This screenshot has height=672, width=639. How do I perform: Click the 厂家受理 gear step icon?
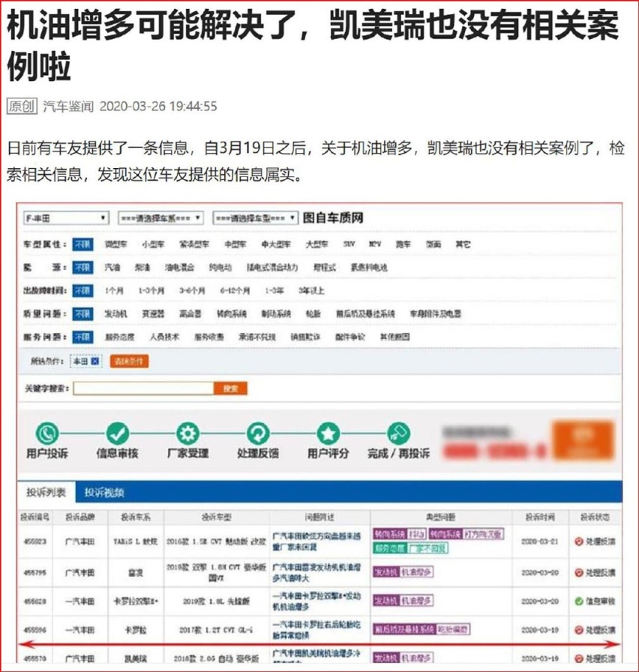point(187,433)
